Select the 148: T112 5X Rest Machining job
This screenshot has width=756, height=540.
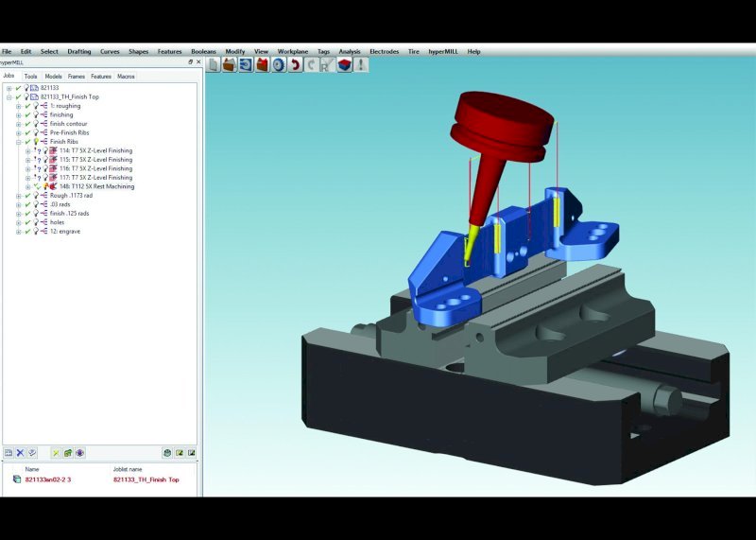pos(97,186)
